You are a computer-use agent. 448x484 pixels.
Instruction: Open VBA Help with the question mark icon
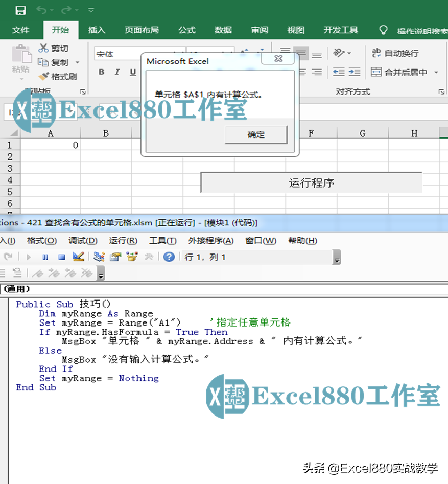pyautogui.click(x=169, y=257)
